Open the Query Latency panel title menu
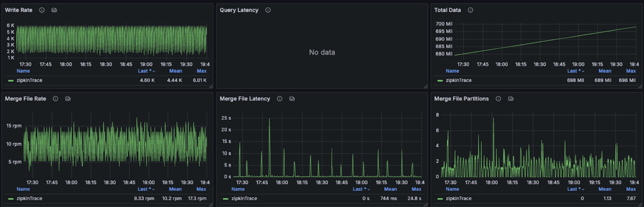The width and height of the screenshot is (644, 207). point(239,10)
